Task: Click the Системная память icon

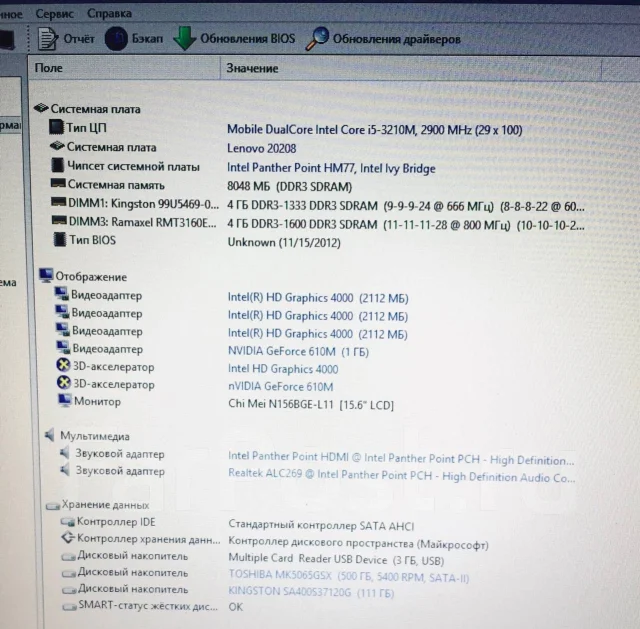Action: coord(58,183)
